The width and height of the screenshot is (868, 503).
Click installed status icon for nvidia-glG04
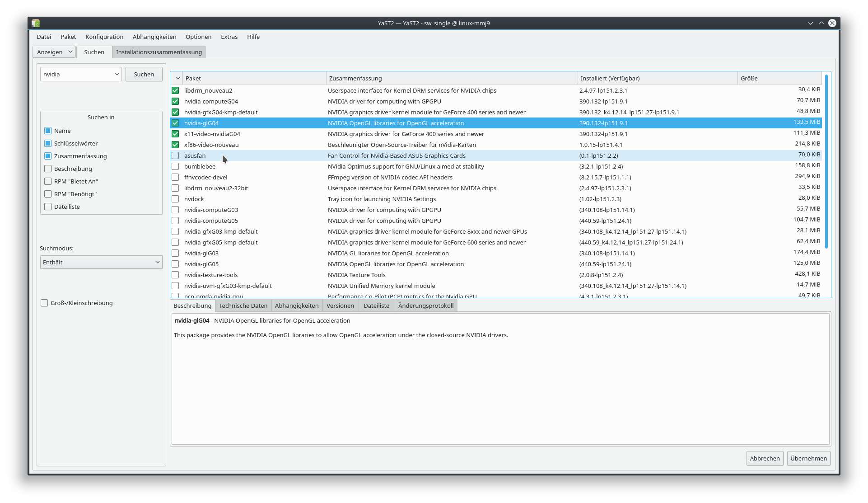click(x=175, y=123)
